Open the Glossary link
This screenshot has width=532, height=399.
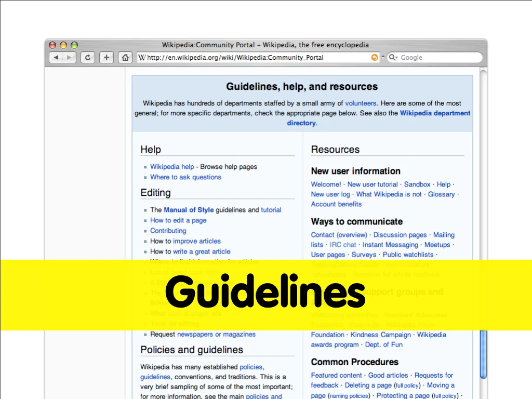point(441,194)
